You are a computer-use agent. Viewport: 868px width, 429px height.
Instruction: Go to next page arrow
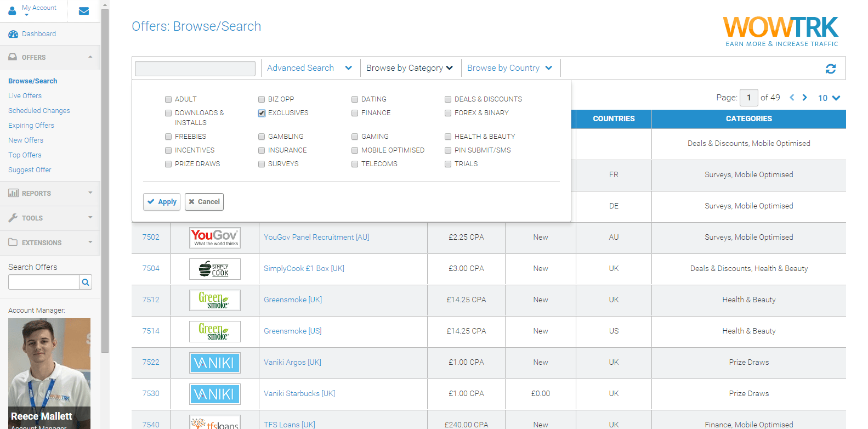[x=805, y=98]
